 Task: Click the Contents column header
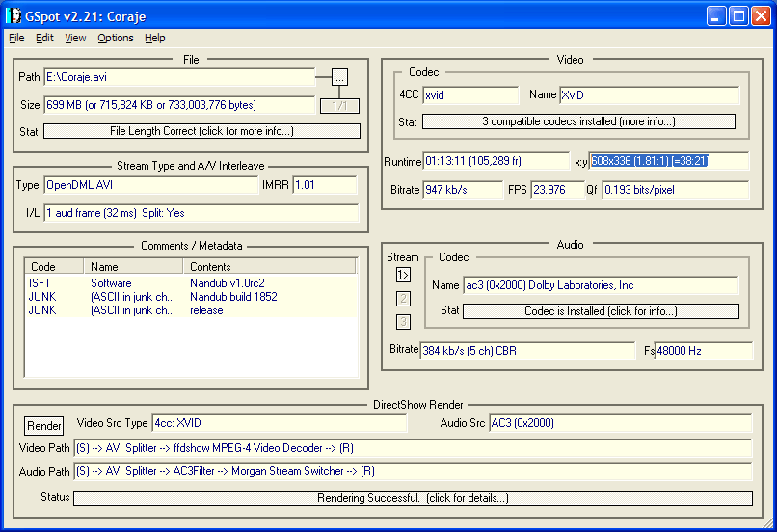click(x=270, y=267)
